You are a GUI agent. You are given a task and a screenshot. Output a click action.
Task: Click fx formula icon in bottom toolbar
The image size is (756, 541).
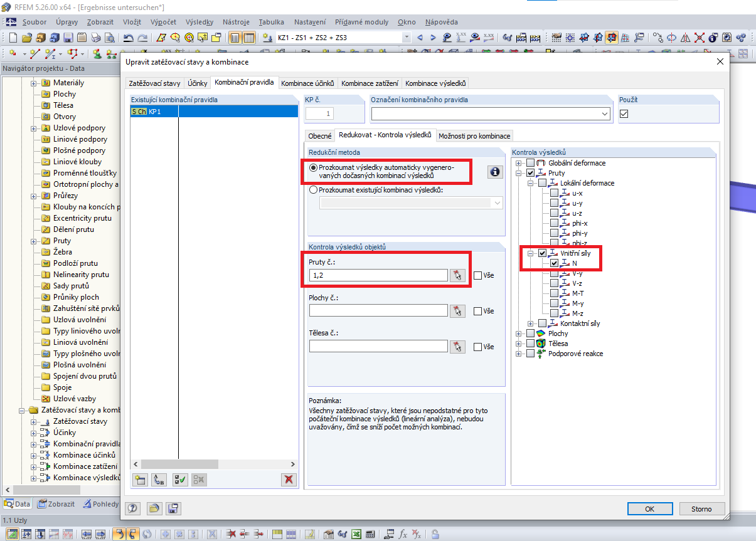(x=403, y=534)
